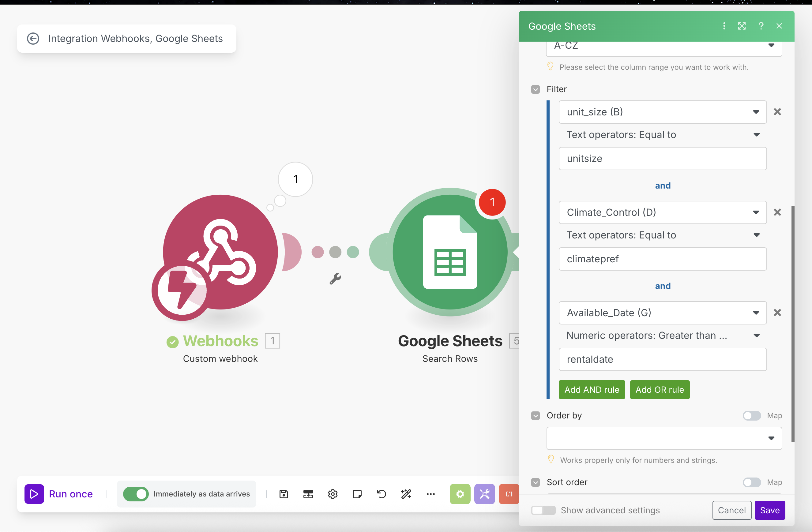812x532 pixels.
Task: Click the Search Rows subtitle
Action: coord(450,358)
